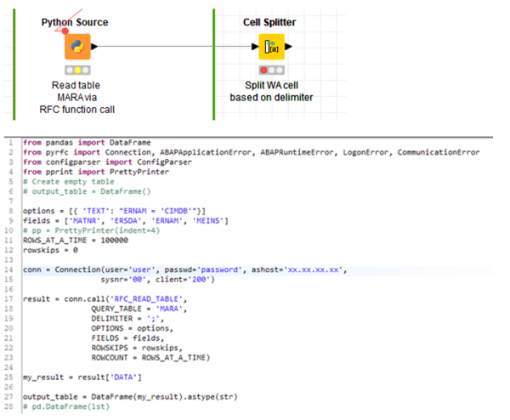Click the 'rowskips = 0' line
Image resolution: width=510 pixels, height=420 pixels.
tap(50, 250)
